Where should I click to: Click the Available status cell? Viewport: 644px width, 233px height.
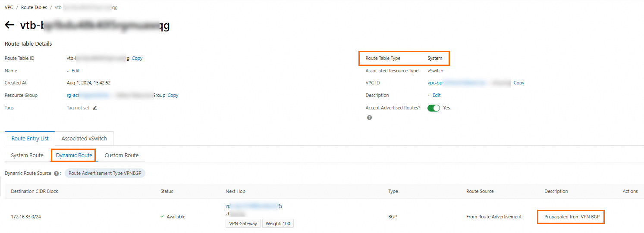tap(173, 217)
